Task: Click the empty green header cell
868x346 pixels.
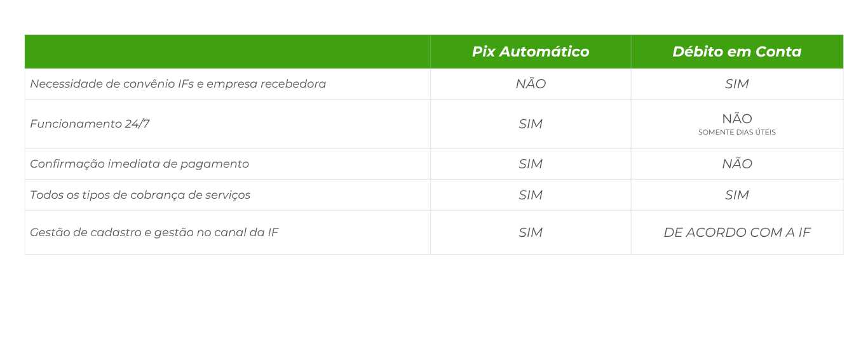Action: [227, 51]
